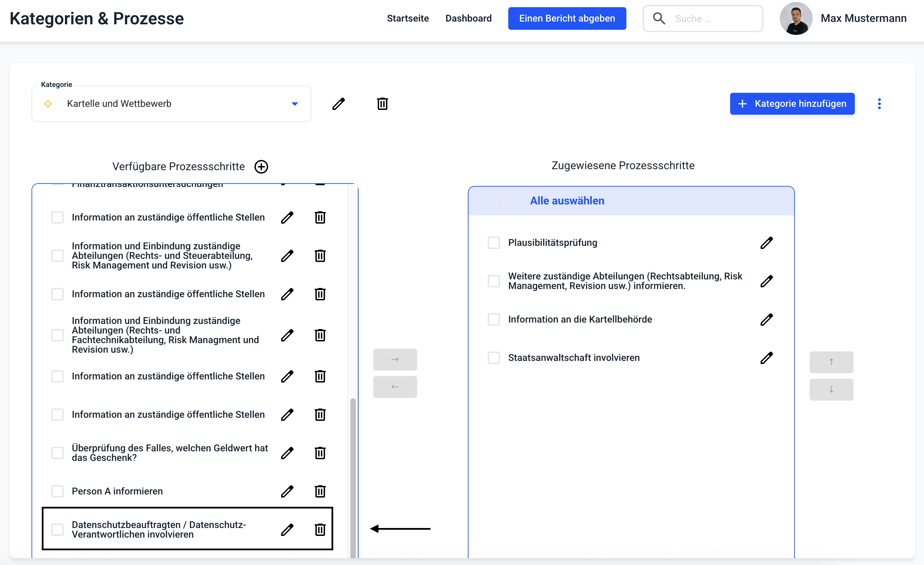Select 'Information an die Kartellbehörde' checkbox

[494, 319]
